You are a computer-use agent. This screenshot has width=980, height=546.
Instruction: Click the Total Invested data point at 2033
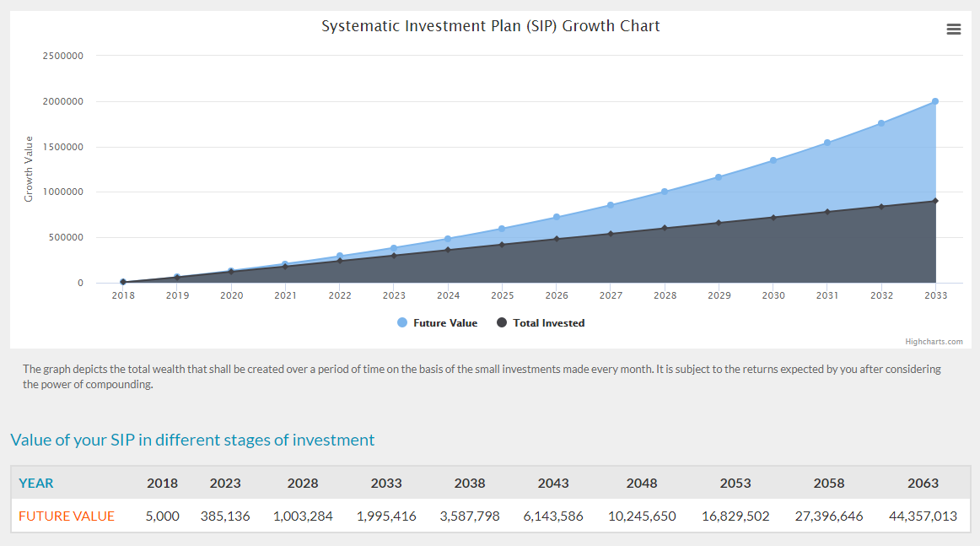[x=935, y=201]
